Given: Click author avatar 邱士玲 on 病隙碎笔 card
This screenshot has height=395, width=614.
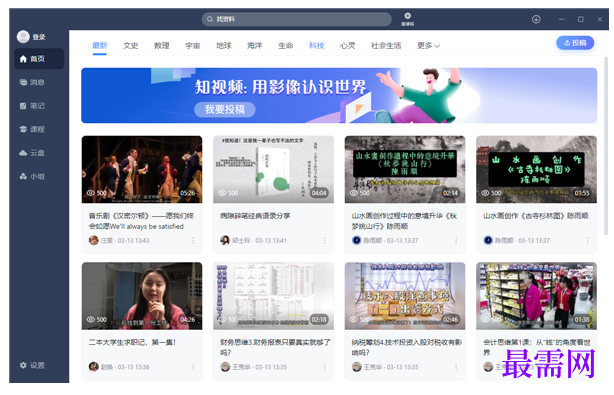Looking at the screenshot, I should 225,240.
